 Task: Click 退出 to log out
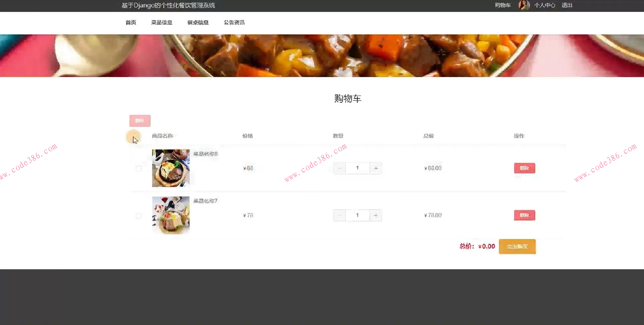(567, 5)
